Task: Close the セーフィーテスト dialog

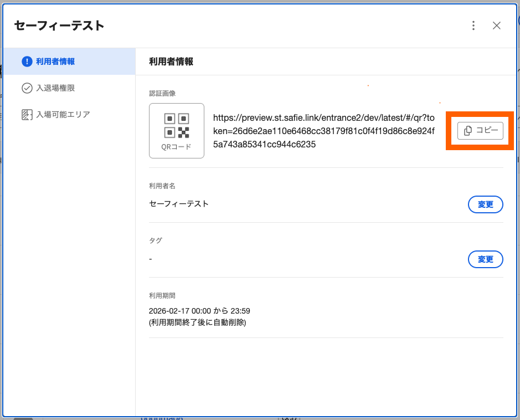Action: click(496, 25)
